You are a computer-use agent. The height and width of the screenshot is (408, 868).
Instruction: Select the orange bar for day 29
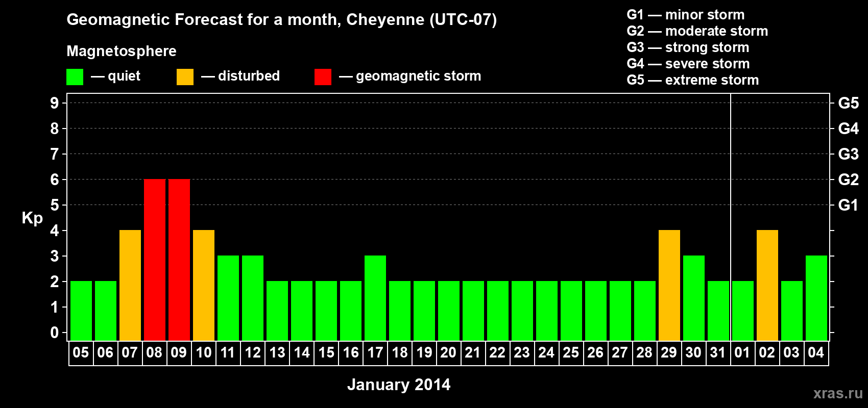pos(669,285)
